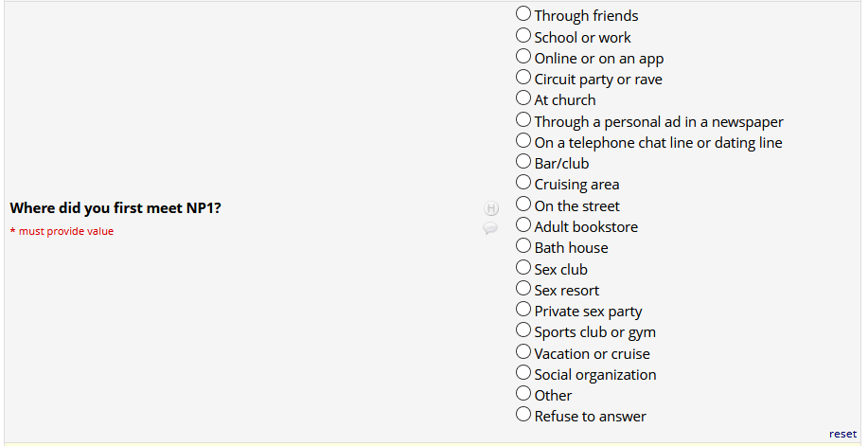Select the 'Through friends' option
The height and width of the screenshot is (446, 868).
click(x=523, y=14)
